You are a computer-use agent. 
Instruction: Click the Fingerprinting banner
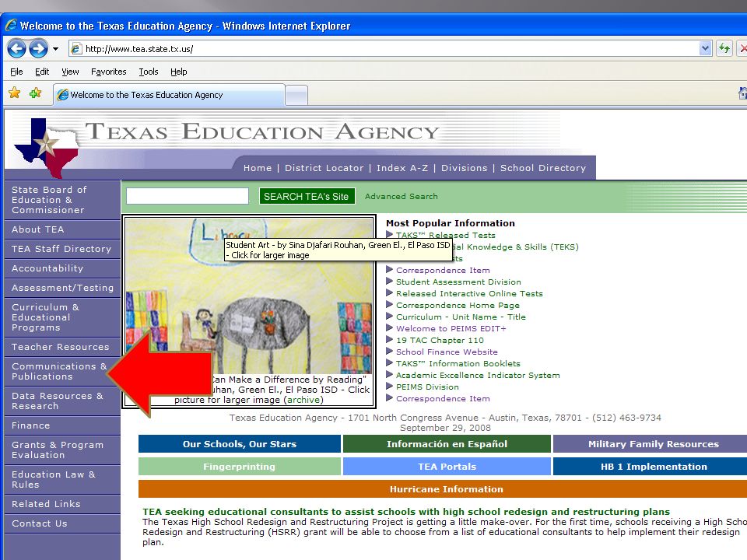point(240,467)
